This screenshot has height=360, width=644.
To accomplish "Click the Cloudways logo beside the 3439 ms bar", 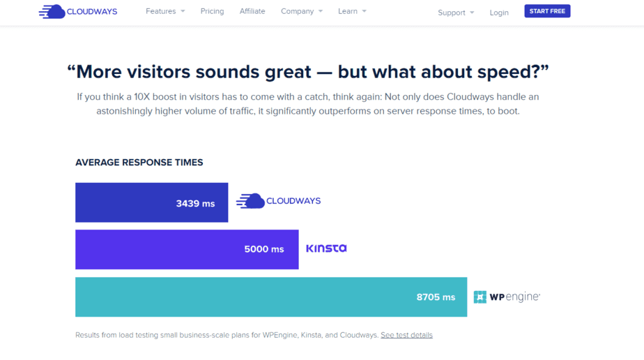I will [x=279, y=201].
